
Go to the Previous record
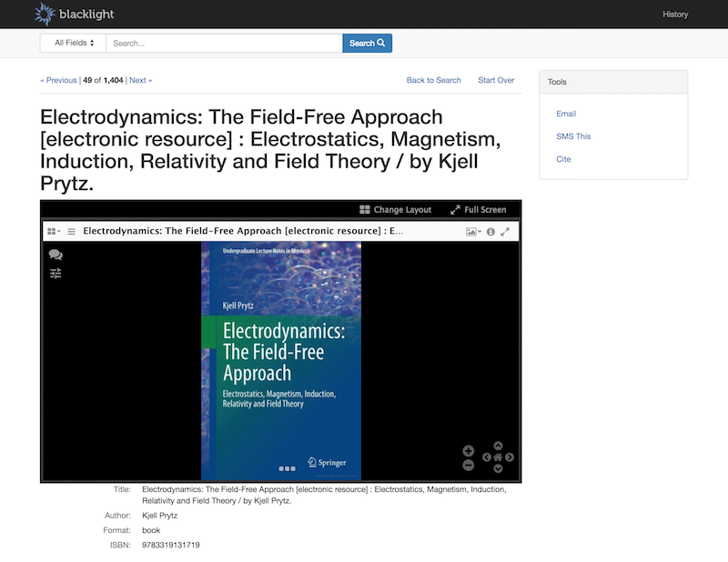pyautogui.click(x=58, y=80)
